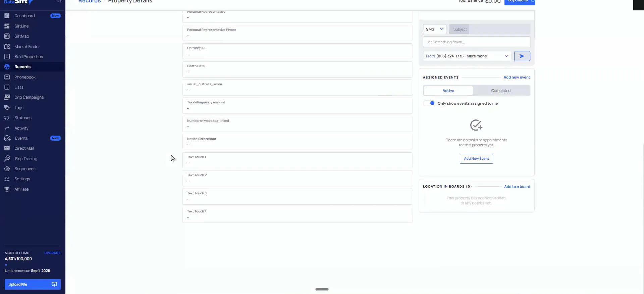Open the Tags icon
Viewport: 644px width, 294px height.
point(7,108)
